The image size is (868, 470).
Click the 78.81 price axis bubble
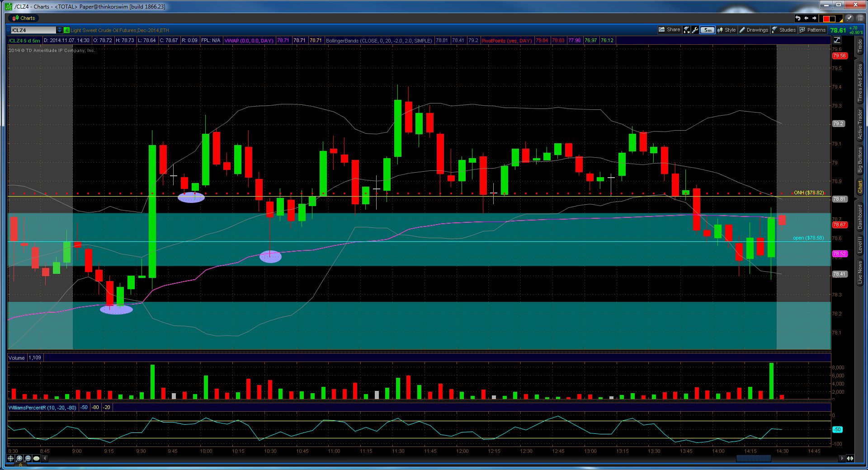tap(840, 199)
